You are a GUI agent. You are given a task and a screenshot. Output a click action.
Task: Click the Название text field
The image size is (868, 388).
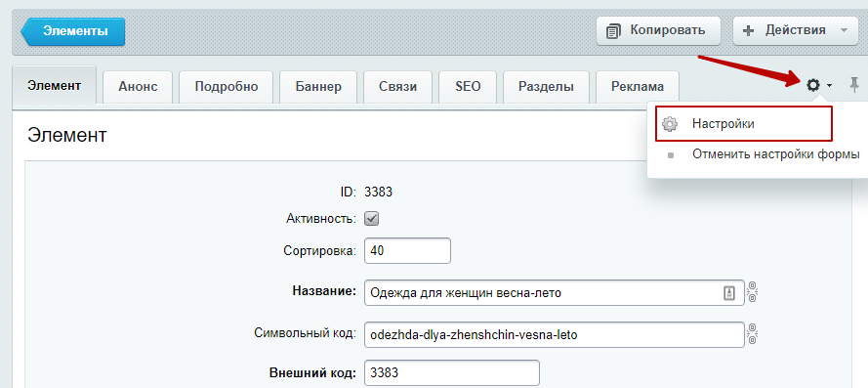click(x=555, y=292)
